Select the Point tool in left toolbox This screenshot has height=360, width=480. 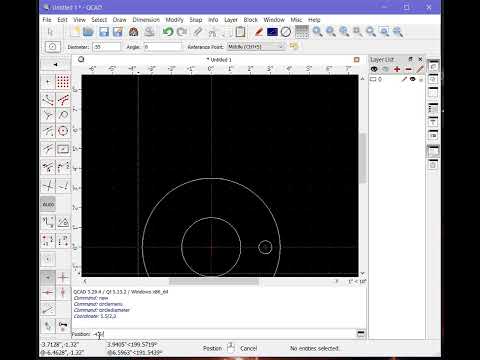click(48, 81)
